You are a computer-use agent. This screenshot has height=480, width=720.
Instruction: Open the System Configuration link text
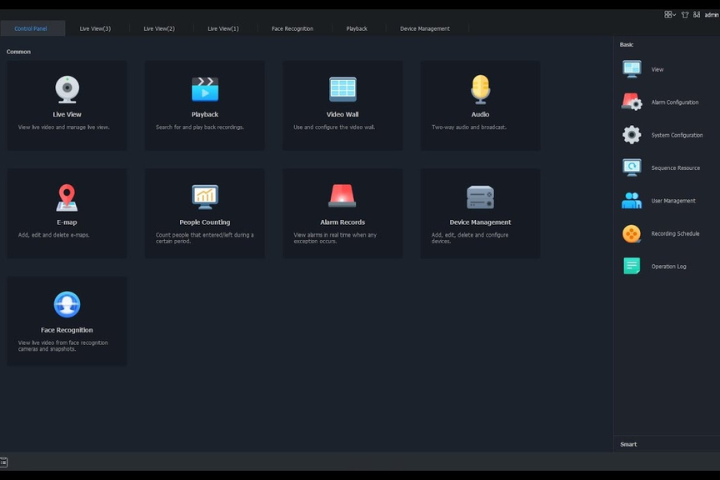677,135
